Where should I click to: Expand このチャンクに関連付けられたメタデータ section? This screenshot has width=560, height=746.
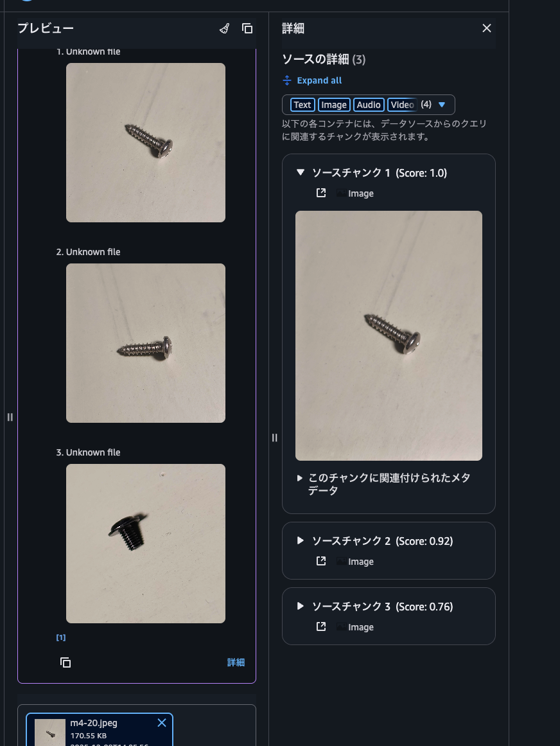pyautogui.click(x=299, y=477)
